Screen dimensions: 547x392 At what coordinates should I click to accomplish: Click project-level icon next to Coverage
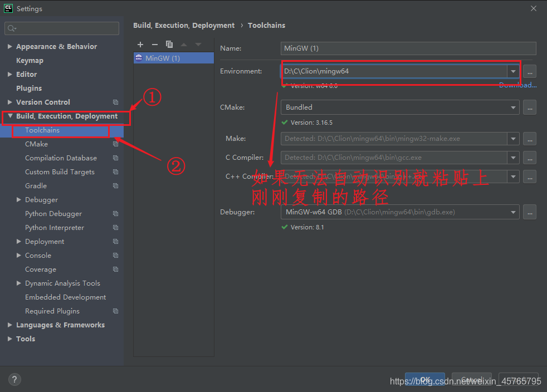pyautogui.click(x=115, y=269)
